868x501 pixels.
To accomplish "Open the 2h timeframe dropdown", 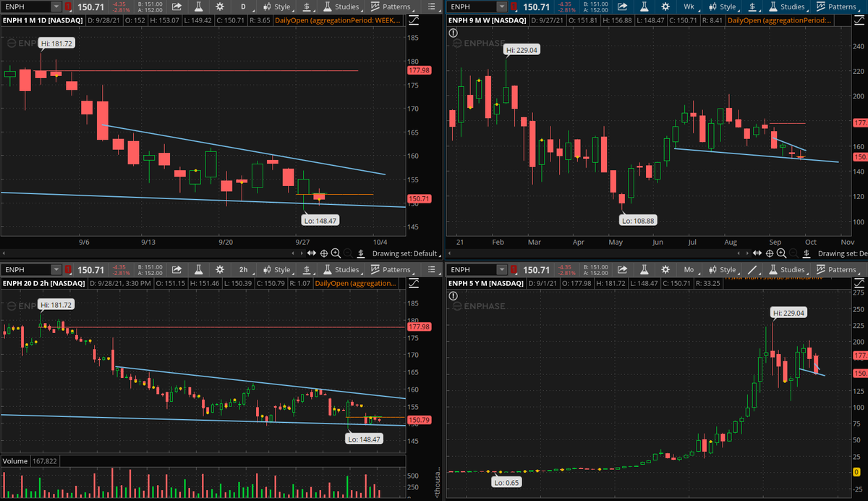I will coord(244,269).
